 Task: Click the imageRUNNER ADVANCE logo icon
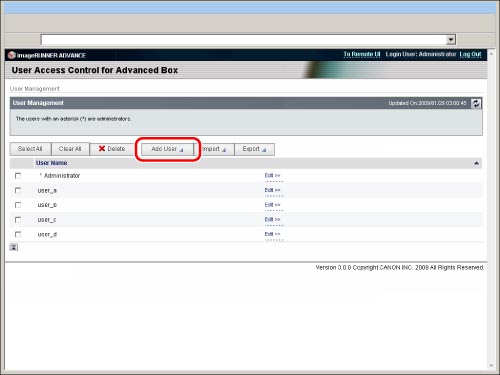pos(12,55)
